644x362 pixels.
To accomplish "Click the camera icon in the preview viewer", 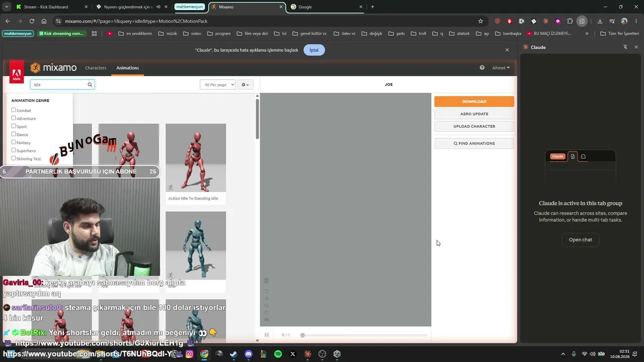I will click(267, 320).
